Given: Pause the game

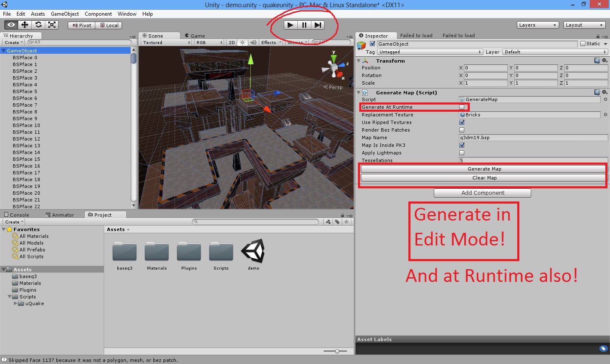Looking at the screenshot, I should pos(304,25).
